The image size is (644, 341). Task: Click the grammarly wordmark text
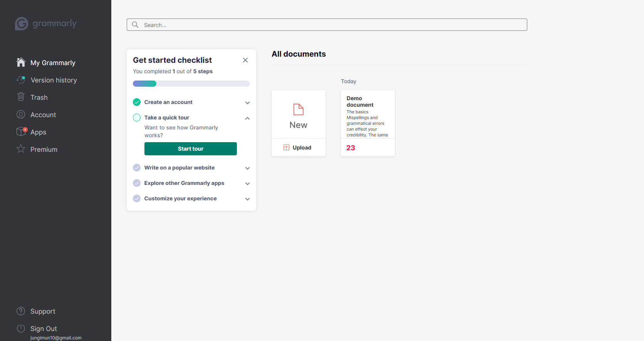[x=55, y=24]
